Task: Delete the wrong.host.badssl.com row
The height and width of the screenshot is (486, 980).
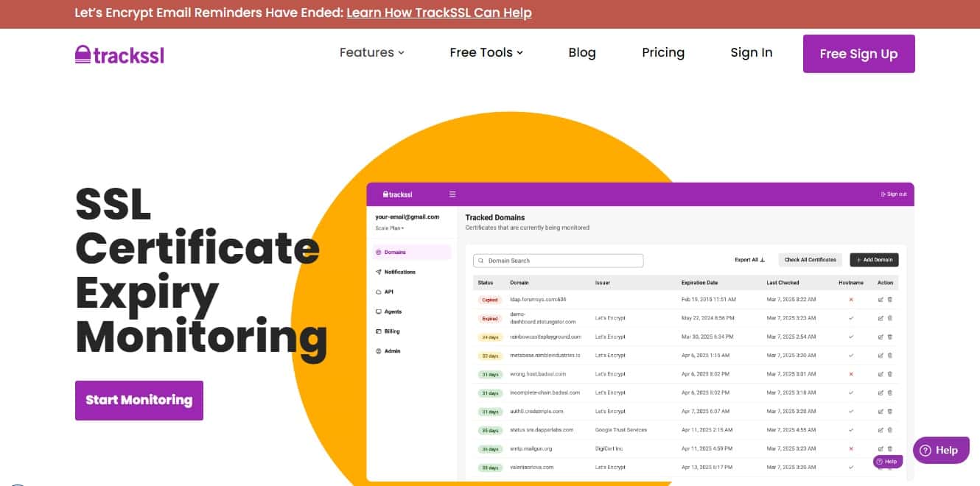Action: click(x=889, y=374)
